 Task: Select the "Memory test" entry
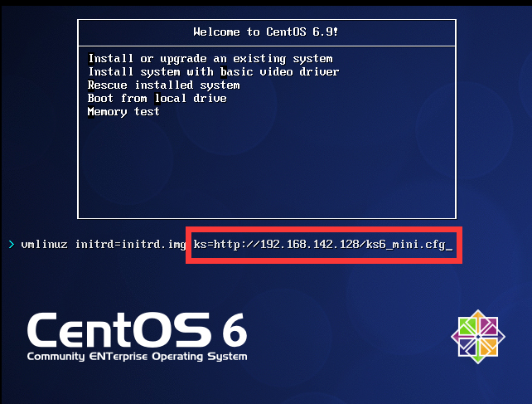click(x=123, y=112)
